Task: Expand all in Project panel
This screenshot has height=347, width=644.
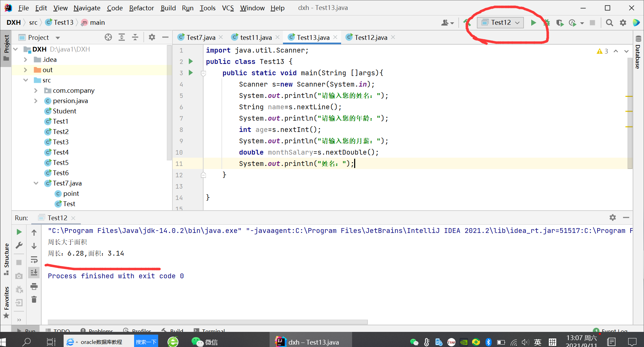Action: pos(122,37)
